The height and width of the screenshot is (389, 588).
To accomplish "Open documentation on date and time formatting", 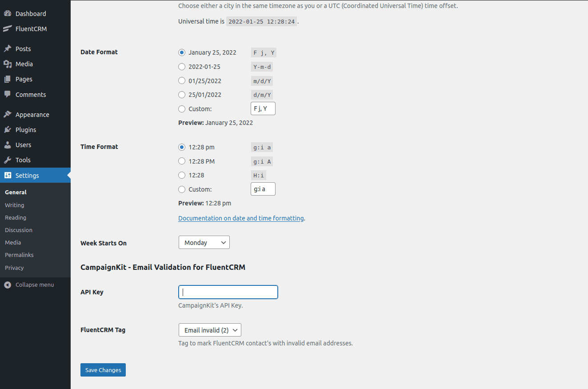I will coord(241,218).
